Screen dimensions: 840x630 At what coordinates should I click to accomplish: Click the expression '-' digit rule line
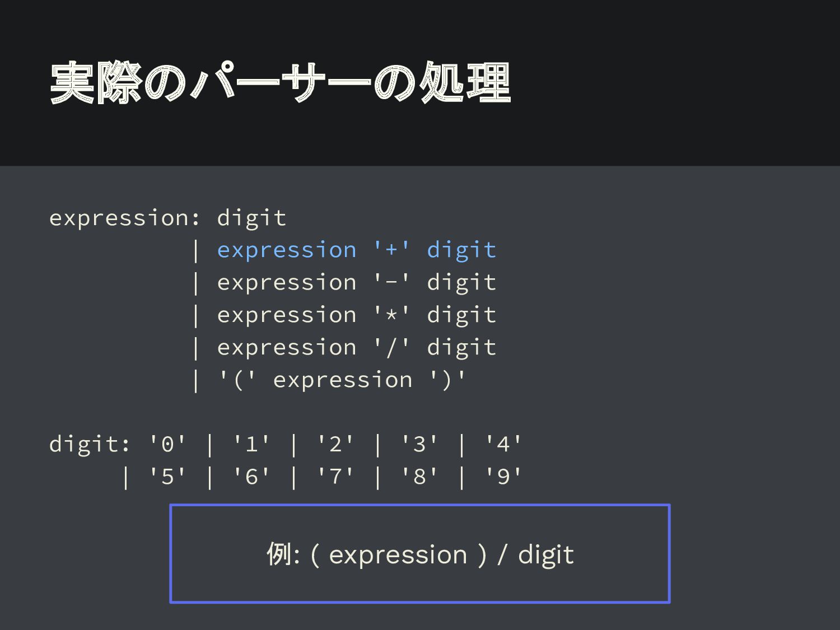(x=357, y=282)
